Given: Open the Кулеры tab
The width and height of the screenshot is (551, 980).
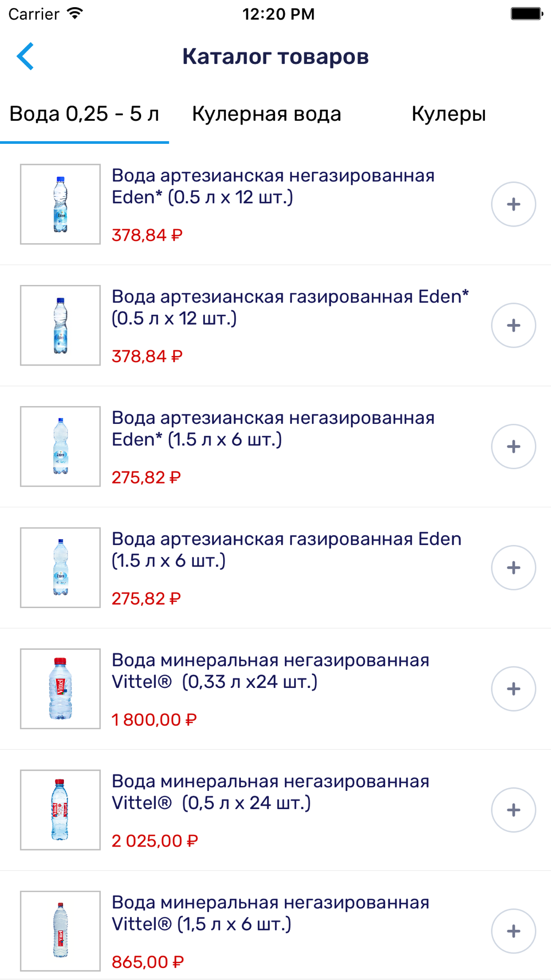Looking at the screenshot, I should pyautogui.click(x=449, y=114).
